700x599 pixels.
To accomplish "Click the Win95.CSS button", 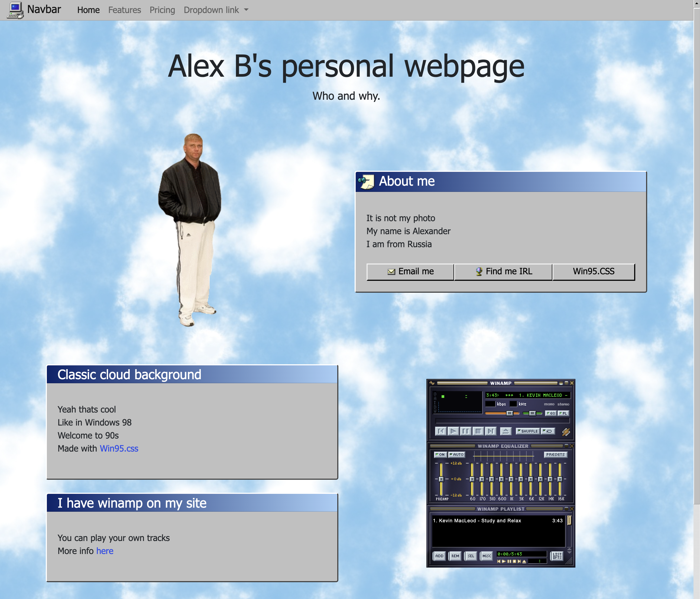I will pyautogui.click(x=594, y=272).
